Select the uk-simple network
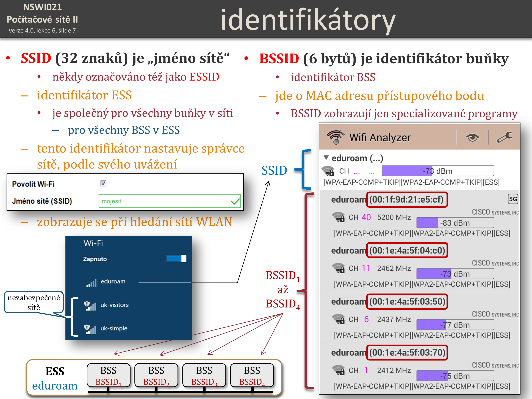Image resolution: width=532 pixels, height=399 pixels. coord(114,328)
